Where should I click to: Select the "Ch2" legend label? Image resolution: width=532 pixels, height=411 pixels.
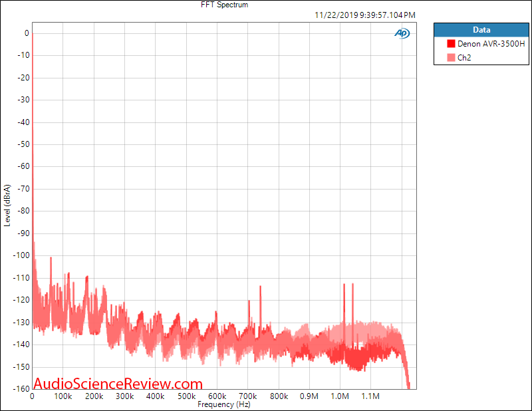pyautogui.click(x=464, y=58)
